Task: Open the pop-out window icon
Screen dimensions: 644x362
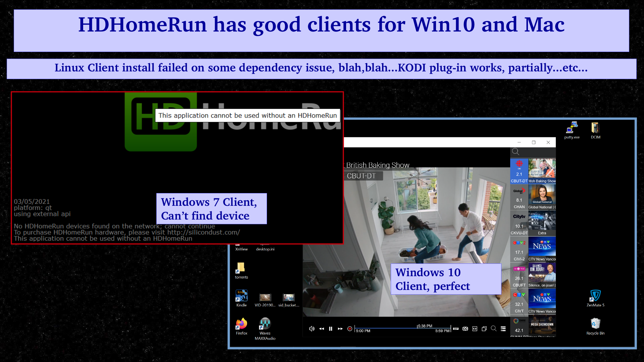Action: [484, 329]
